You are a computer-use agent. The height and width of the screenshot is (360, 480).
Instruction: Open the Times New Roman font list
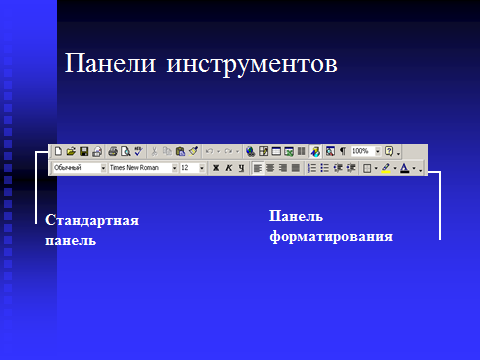click(x=174, y=168)
